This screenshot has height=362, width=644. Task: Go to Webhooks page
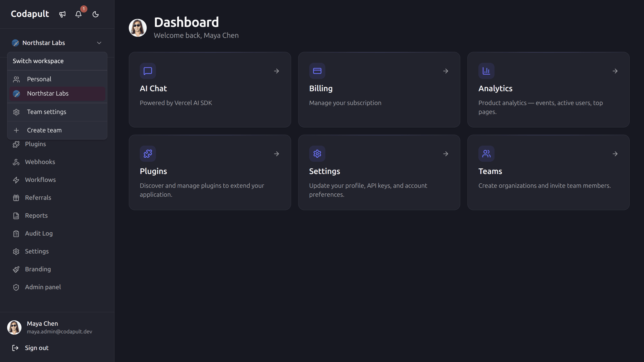57,162
